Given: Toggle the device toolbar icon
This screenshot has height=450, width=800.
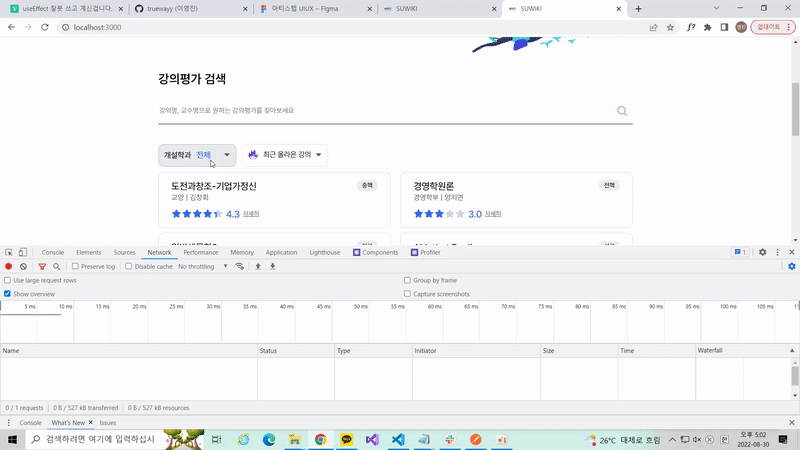Looking at the screenshot, I should pos(22,252).
